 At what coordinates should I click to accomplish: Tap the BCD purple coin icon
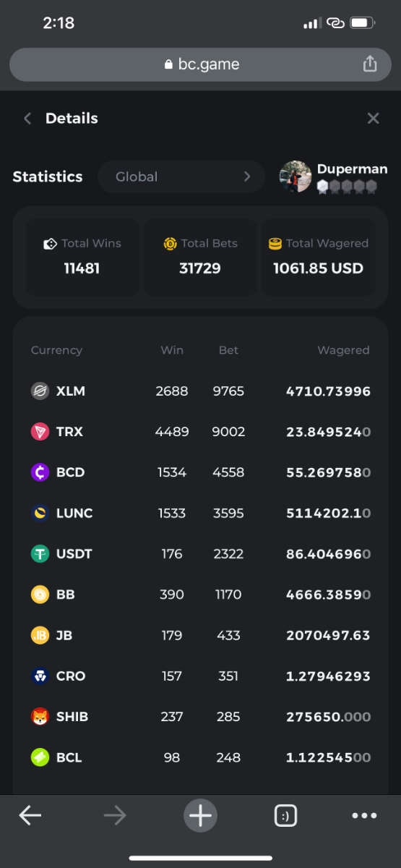point(40,472)
